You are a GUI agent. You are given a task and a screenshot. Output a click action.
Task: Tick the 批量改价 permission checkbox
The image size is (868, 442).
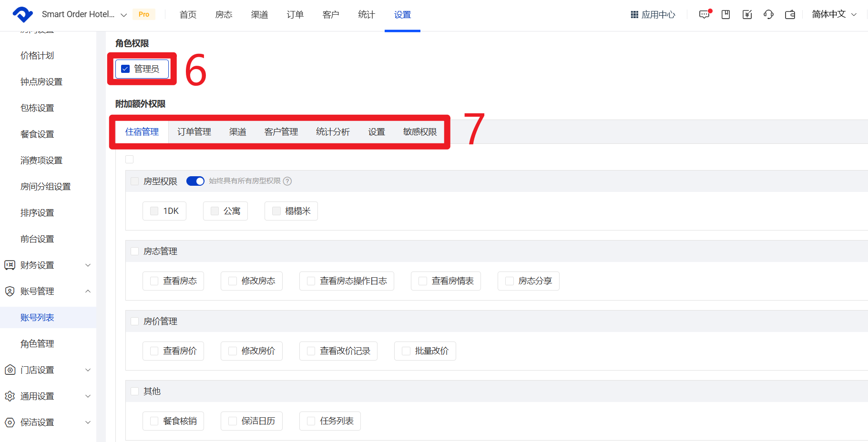[406, 351]
